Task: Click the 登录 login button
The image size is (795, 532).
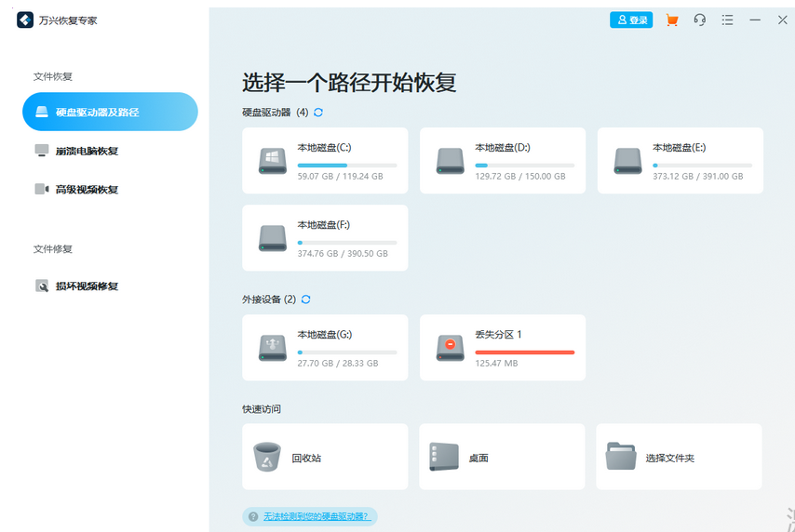Action: 631,20
